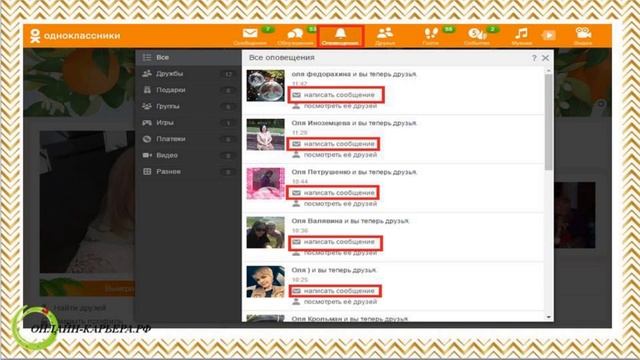640x360 pixels.
Task: Open the Сообщения envelope icon in top bar
Action: tap(250, 33)
